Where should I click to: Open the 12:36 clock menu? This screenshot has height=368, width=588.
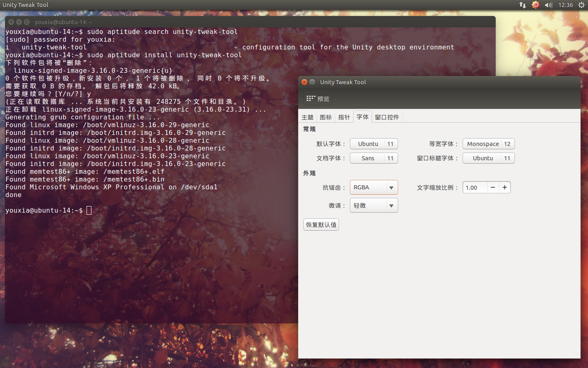click(x=566, y=5)
